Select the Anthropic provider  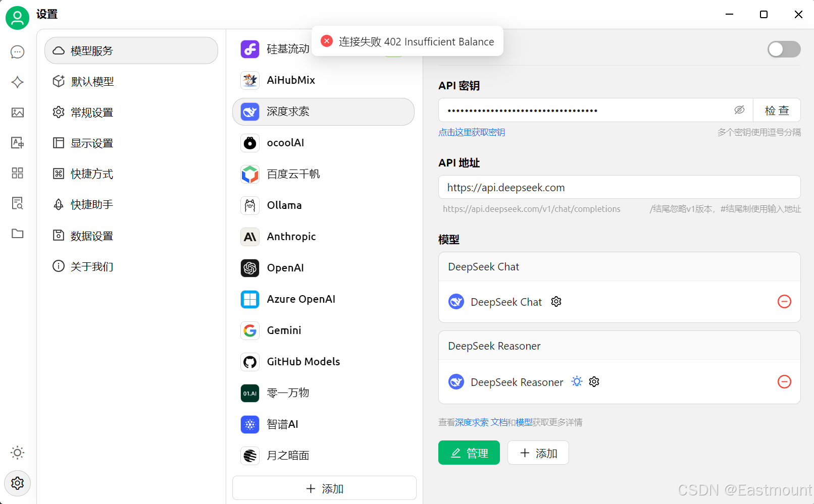click(323, 237)
